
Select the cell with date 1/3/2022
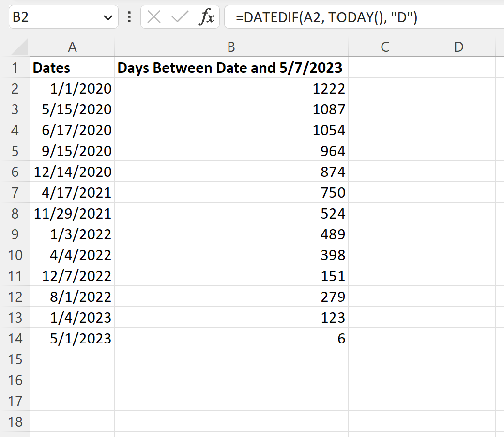(x=72, y=234)
